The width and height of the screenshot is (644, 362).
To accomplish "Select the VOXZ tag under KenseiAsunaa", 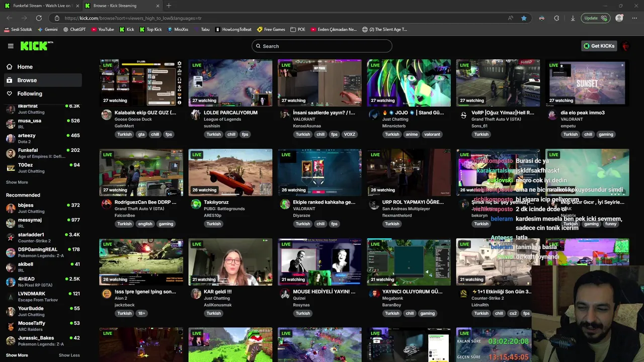I will click(x=350, y=134).
